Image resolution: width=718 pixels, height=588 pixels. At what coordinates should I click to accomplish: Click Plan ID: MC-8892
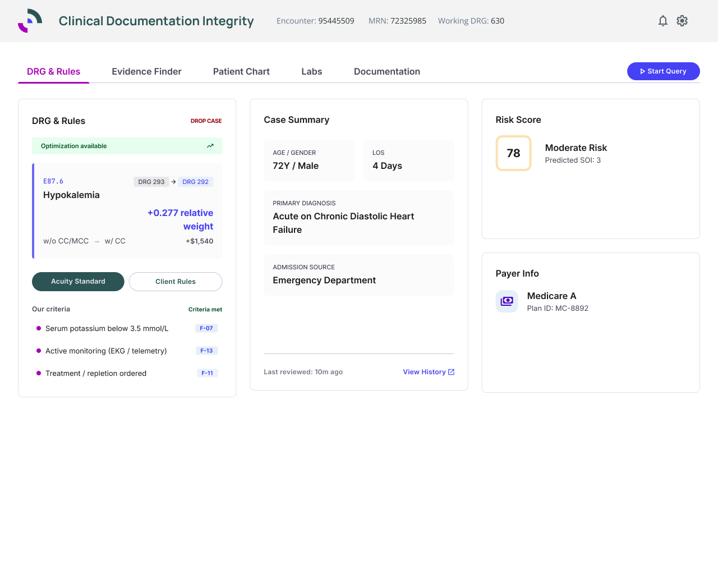pos(558,309)
